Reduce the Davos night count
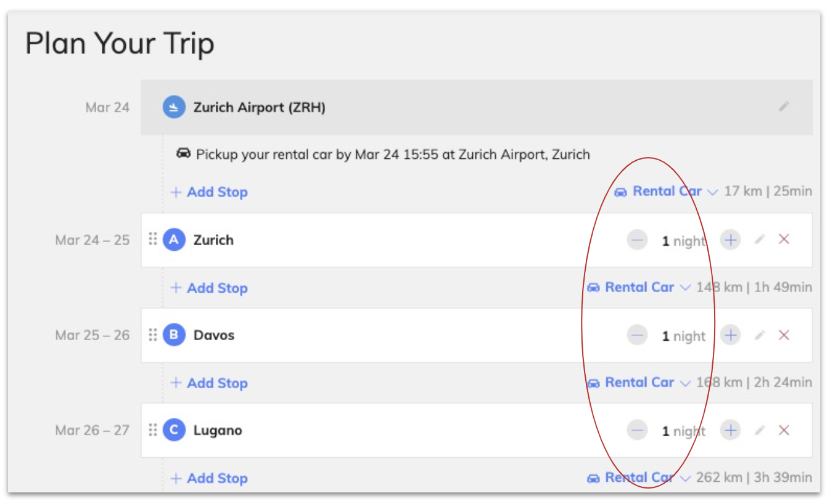 (637, 335)
